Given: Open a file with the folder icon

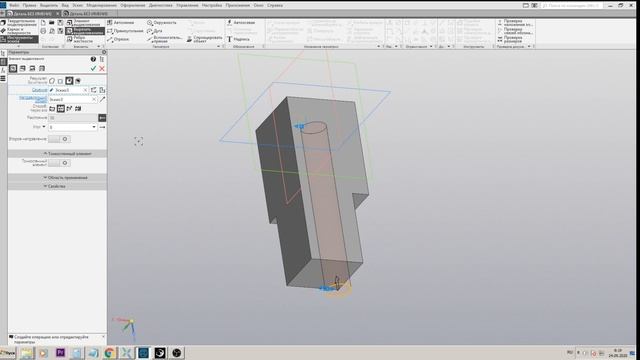Looking at the screenshot, I should 52,22.
